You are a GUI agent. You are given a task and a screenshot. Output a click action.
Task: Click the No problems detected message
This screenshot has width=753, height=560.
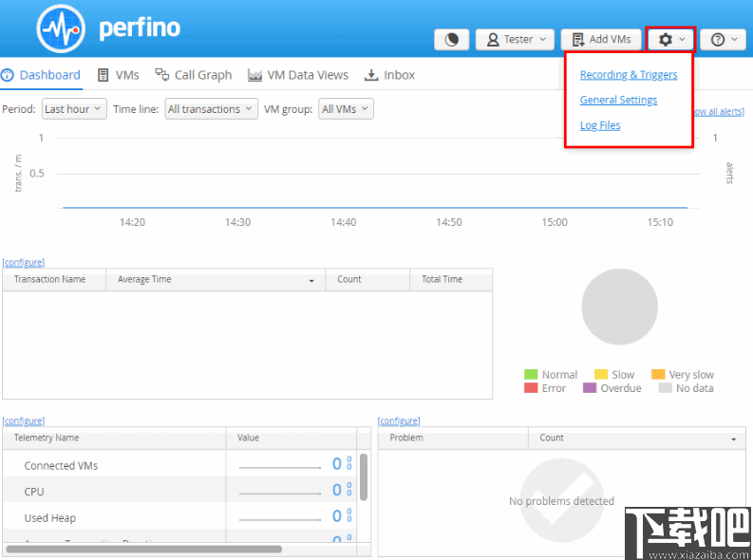(561, 501)
